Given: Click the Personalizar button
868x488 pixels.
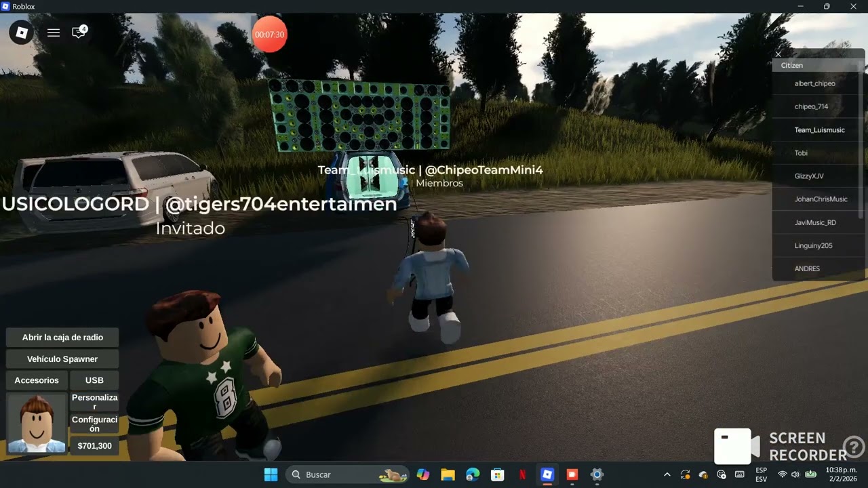Looking at the screenshot, I should point(94,402).
